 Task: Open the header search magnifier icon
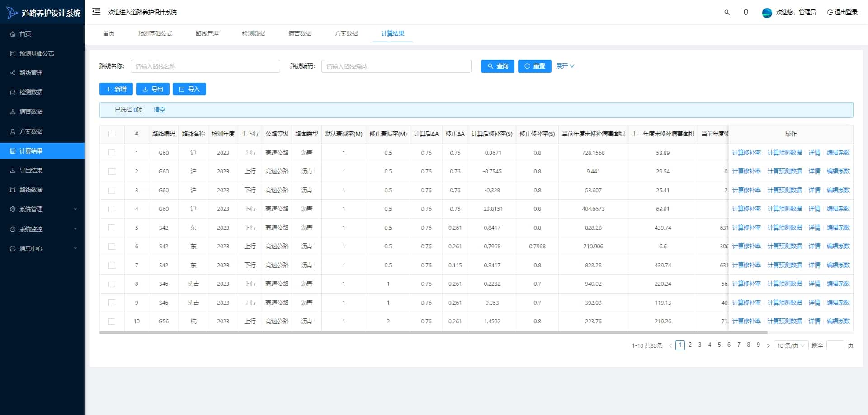(727, 12)
